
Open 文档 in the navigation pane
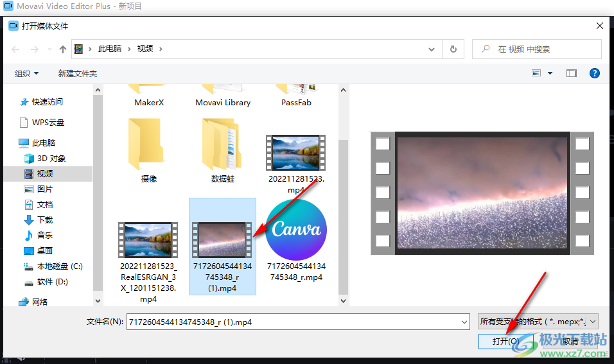tap(39, 205)
